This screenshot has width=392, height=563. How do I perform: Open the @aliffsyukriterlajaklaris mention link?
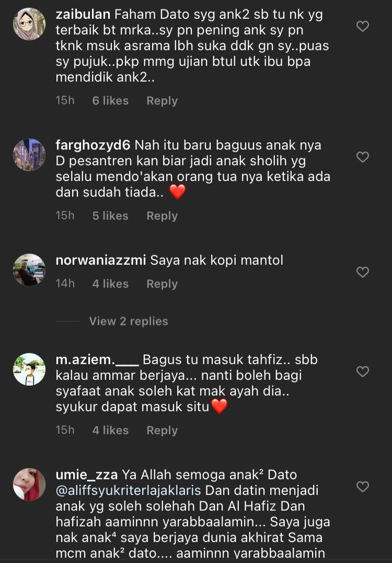click(128, 490)
